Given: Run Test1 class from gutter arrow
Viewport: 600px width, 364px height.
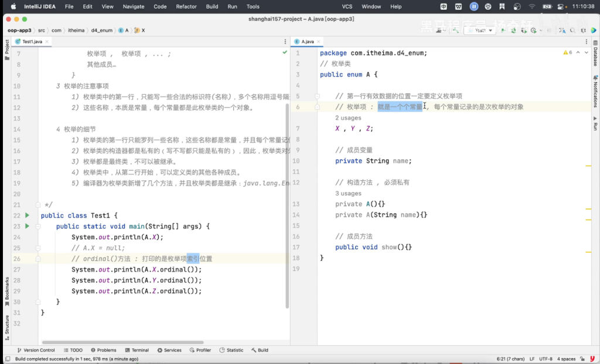Looking at the screenshot, I should click(27, 215).
